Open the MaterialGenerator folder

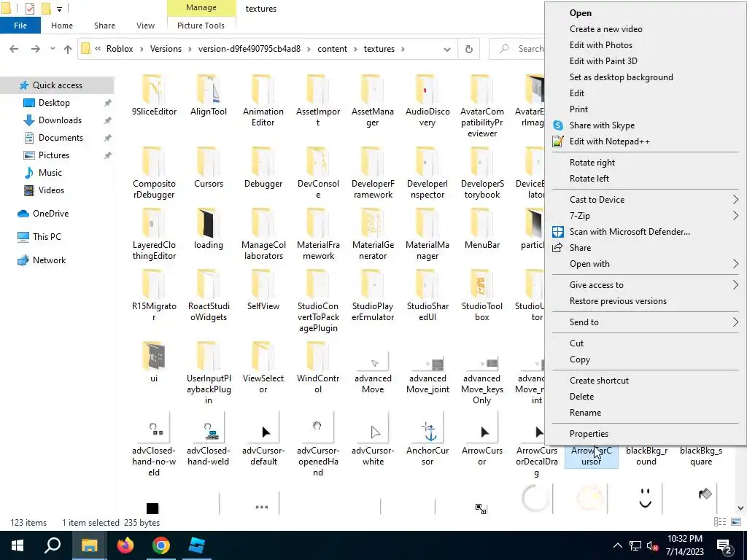[373, 234]
